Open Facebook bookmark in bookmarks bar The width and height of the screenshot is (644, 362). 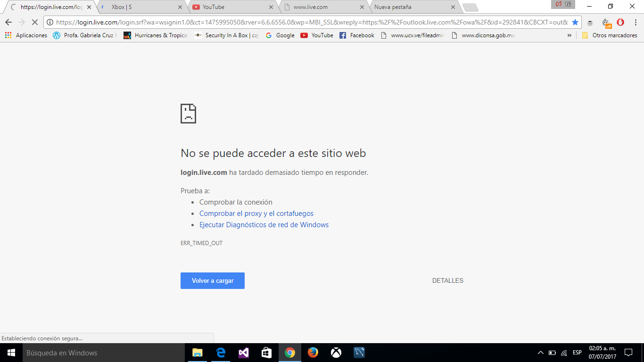356,35
